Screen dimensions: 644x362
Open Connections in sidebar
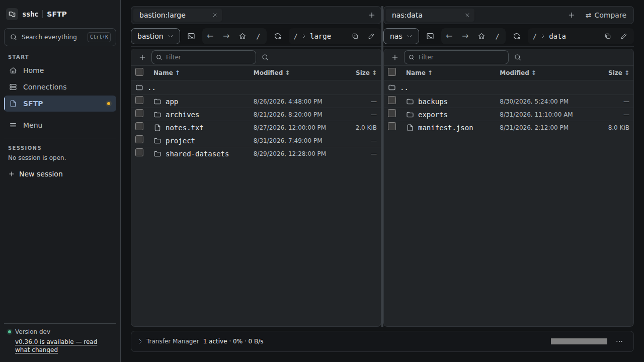60,87
